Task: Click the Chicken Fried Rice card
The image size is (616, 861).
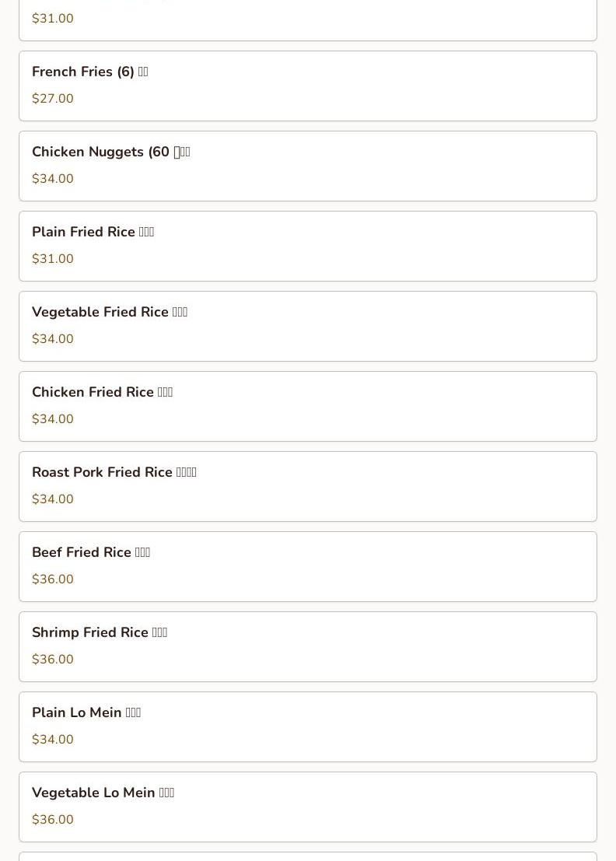Action: point(307,406)
